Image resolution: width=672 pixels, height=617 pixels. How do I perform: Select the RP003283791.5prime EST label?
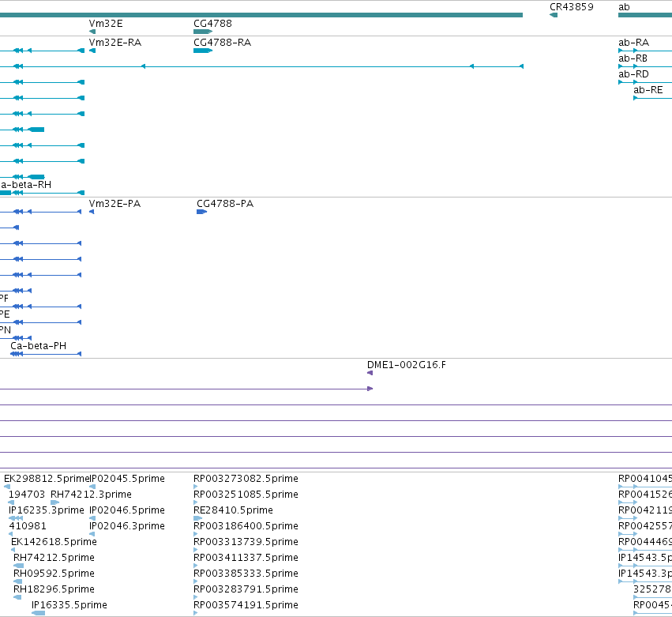pos(246,589)
